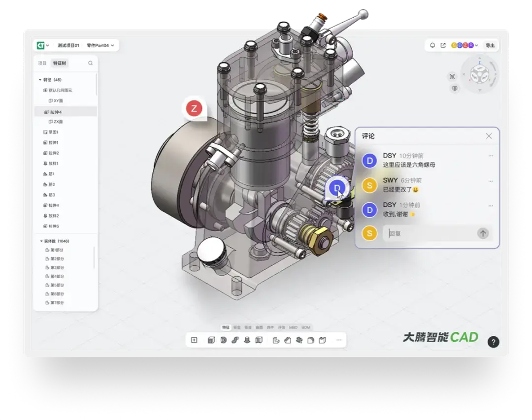Open the 零件Part04 dropdown

point(100,45)
